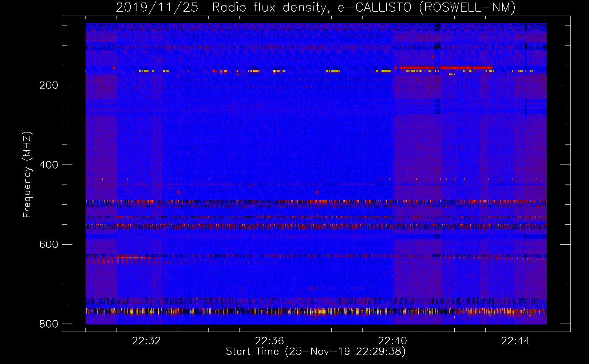589x364 pixels.
Task: Click the 400 frequency tick label
Action: coord(49,165)
